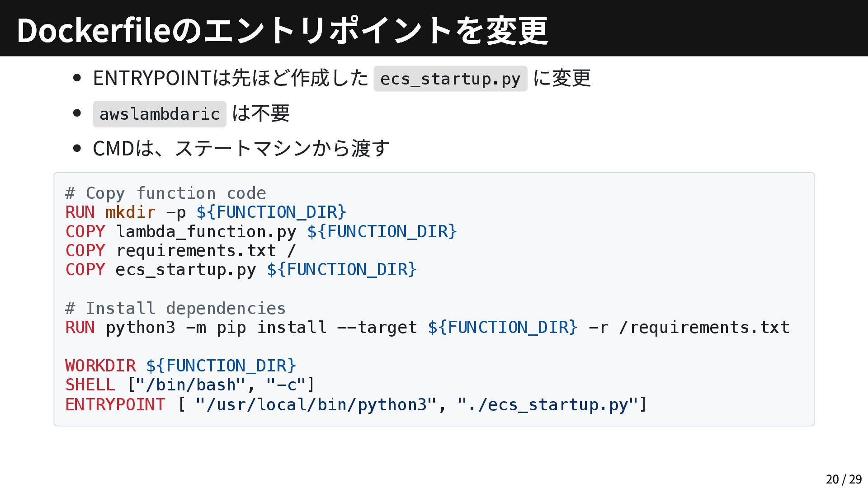Click the SHELL keyword

(x=90, y=385)
